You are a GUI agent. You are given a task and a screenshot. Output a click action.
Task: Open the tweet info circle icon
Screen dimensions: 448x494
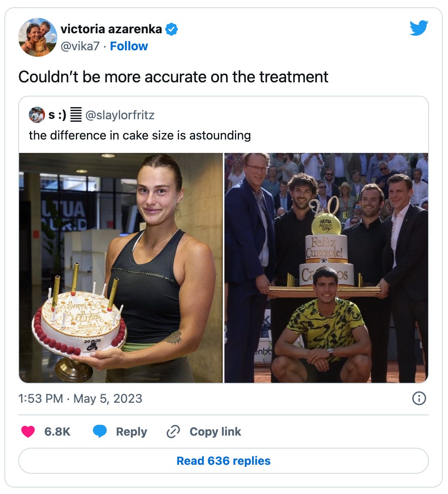419,398
